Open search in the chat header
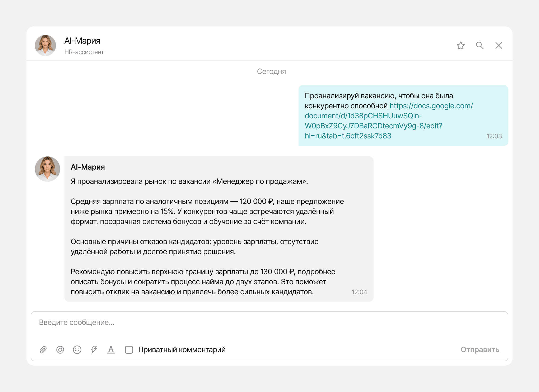Viewport: 539px width, 392px height. (480, 45)
